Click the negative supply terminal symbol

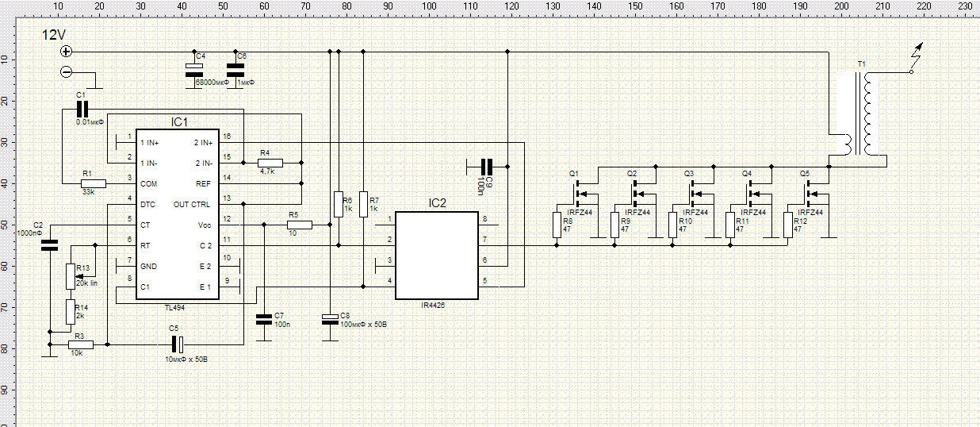67,72
